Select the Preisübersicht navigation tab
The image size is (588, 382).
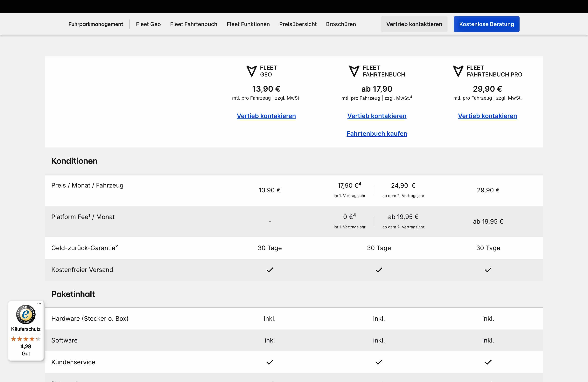coord(298,24)
